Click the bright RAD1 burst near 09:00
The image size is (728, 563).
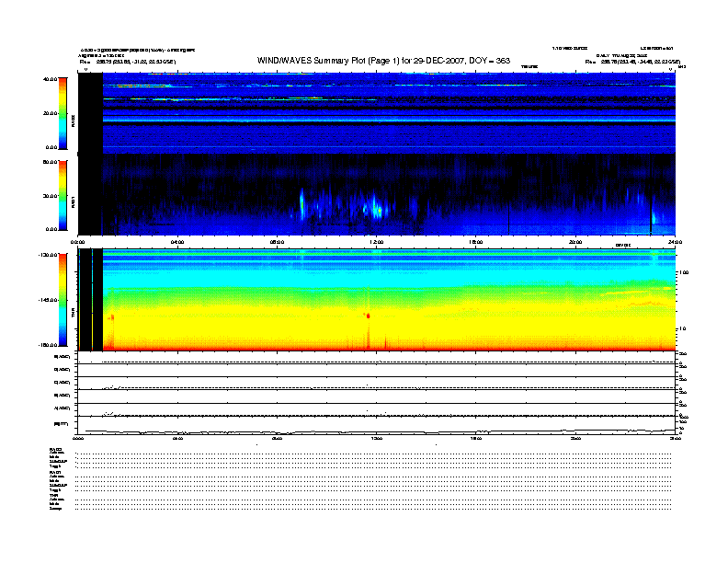301,203
